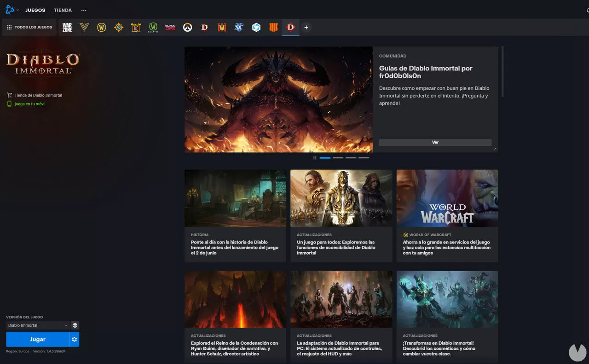Open 'La adaptación de Diablo Immortal para PC'
Image resolution: width=589 pixels, height=364 pixels.
339,348
